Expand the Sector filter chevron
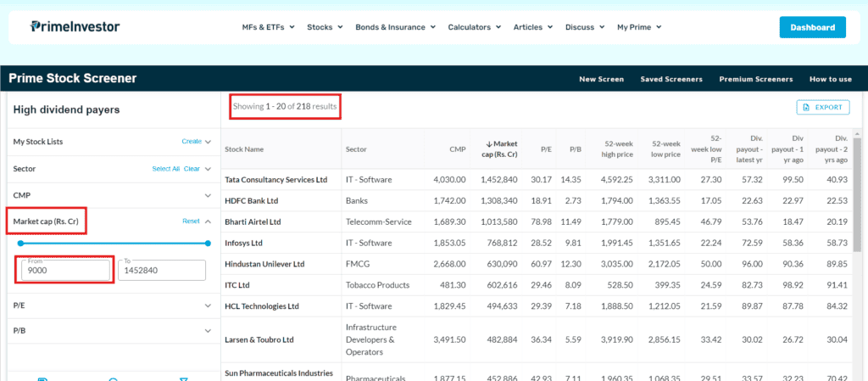Viewport: 868px width, 381px height. [209, 169]
